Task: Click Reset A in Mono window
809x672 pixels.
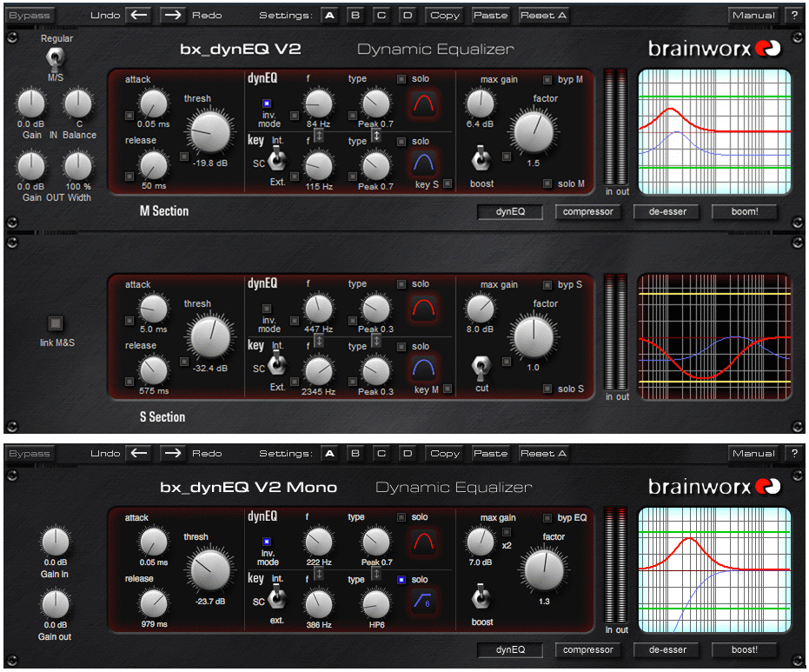Action: pyautogui.click(x=544, y=453)
